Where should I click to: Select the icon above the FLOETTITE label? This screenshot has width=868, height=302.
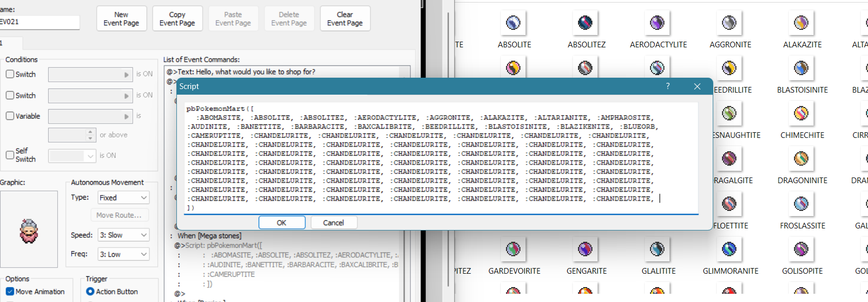pyautogui.click(x=729, y=204)
